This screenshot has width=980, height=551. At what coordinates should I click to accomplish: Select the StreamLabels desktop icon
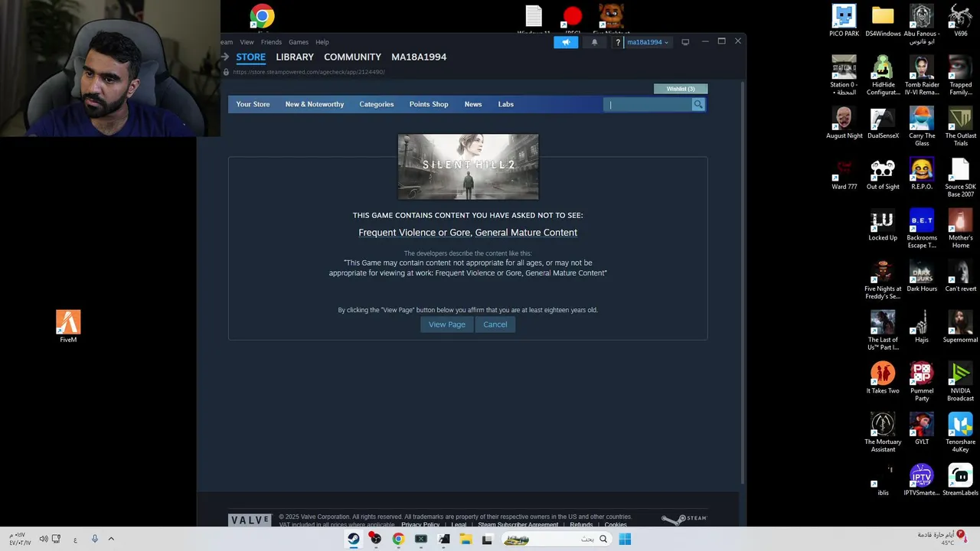click(x=961, y=480)
